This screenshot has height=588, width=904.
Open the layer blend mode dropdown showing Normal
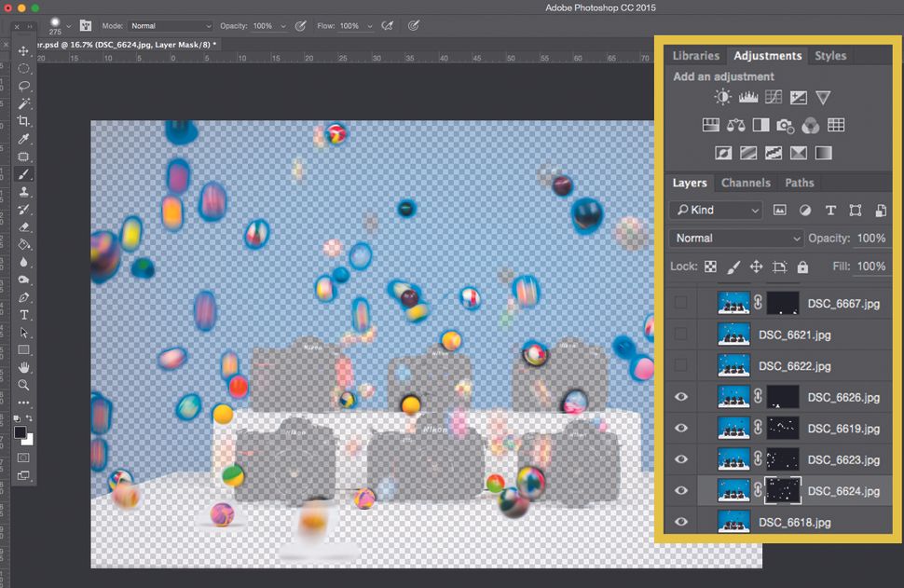(736, 239)
